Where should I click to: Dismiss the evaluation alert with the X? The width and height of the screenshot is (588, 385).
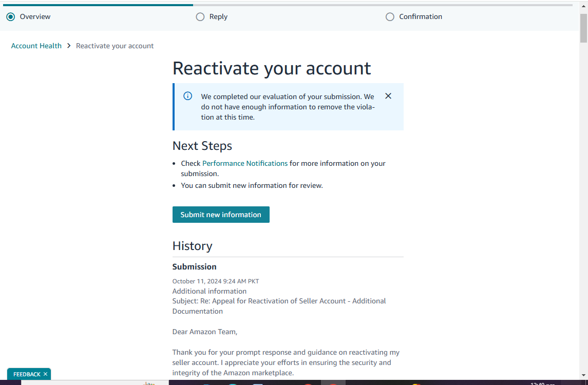(388, 96)
